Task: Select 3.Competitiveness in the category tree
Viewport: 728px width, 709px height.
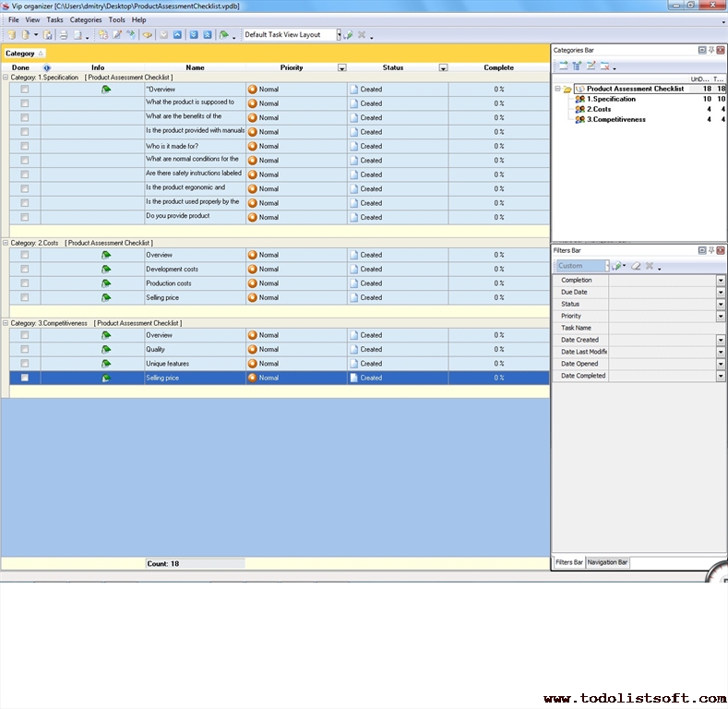Action: (x=615, y=119)
